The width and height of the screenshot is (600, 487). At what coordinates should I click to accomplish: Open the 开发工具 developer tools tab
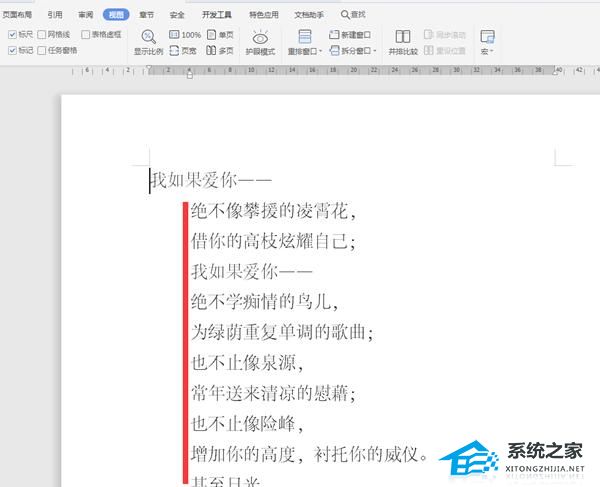coord(217,15)
